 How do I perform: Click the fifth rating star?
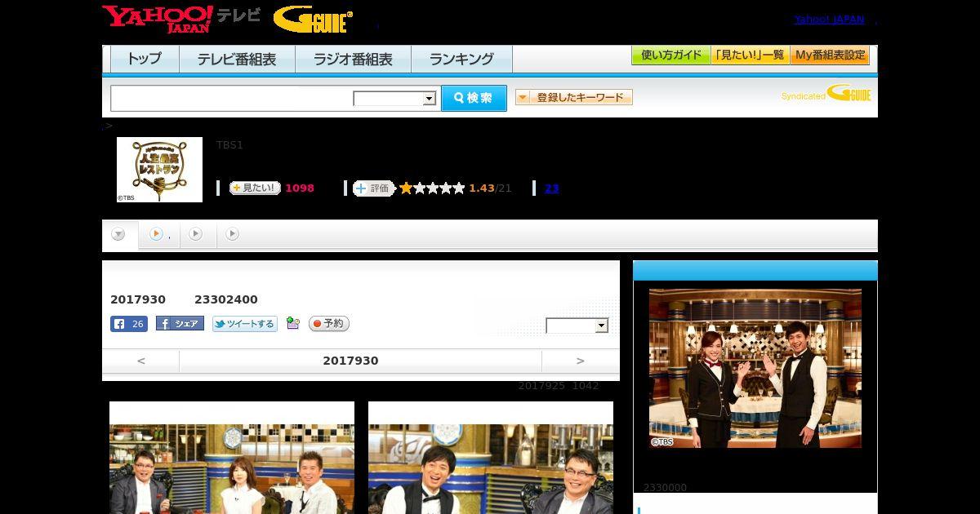(x=458, y=188)
